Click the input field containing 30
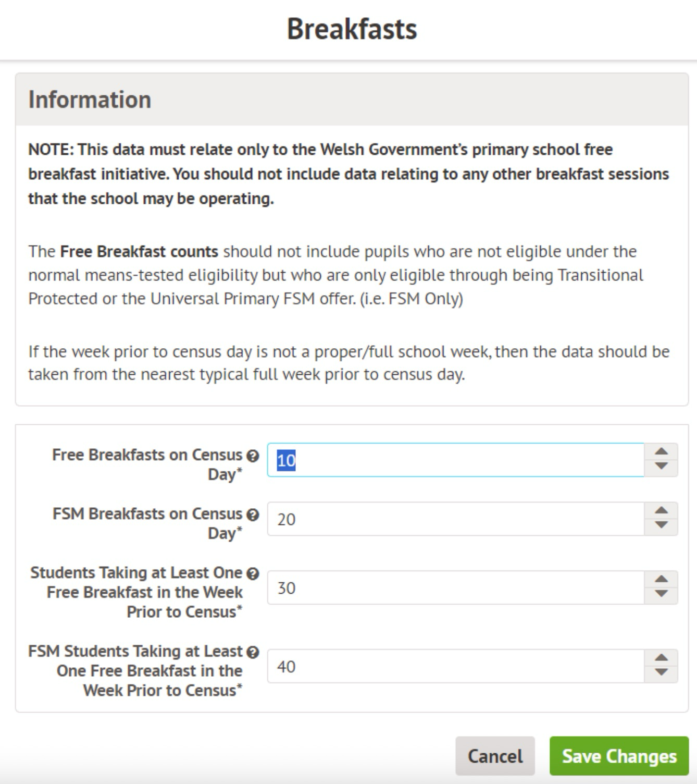The height and width of the screenshot is (784, 697). pos(455,587)
